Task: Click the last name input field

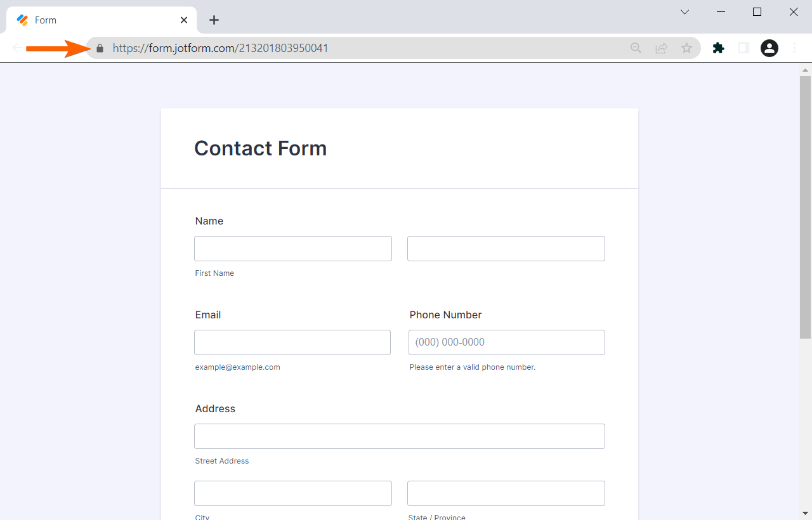Action: coord(506,249)
